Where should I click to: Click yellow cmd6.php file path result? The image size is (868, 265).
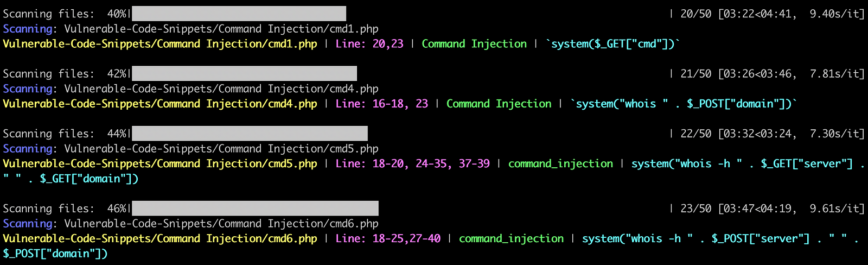tap(160, 238)
